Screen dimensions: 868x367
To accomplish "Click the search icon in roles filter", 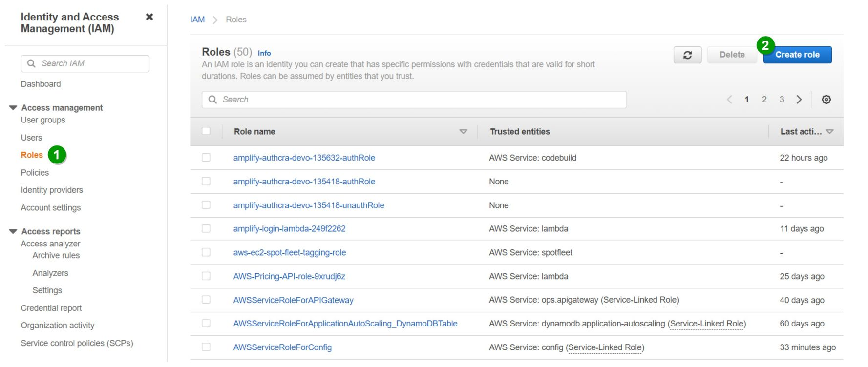I will coord(212,100).
